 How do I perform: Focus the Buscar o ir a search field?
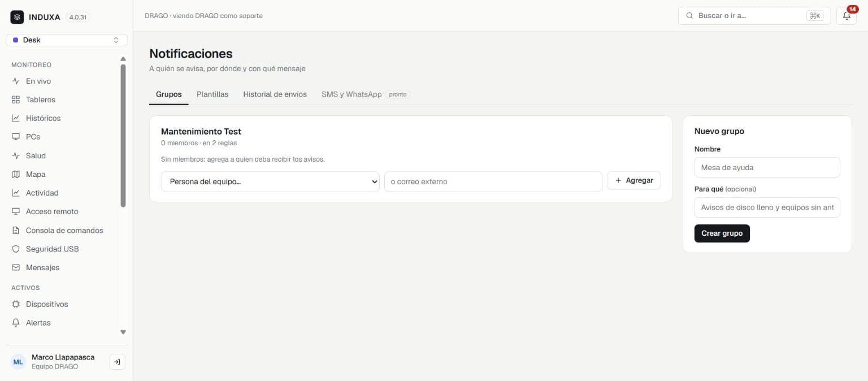coord(754,16)
